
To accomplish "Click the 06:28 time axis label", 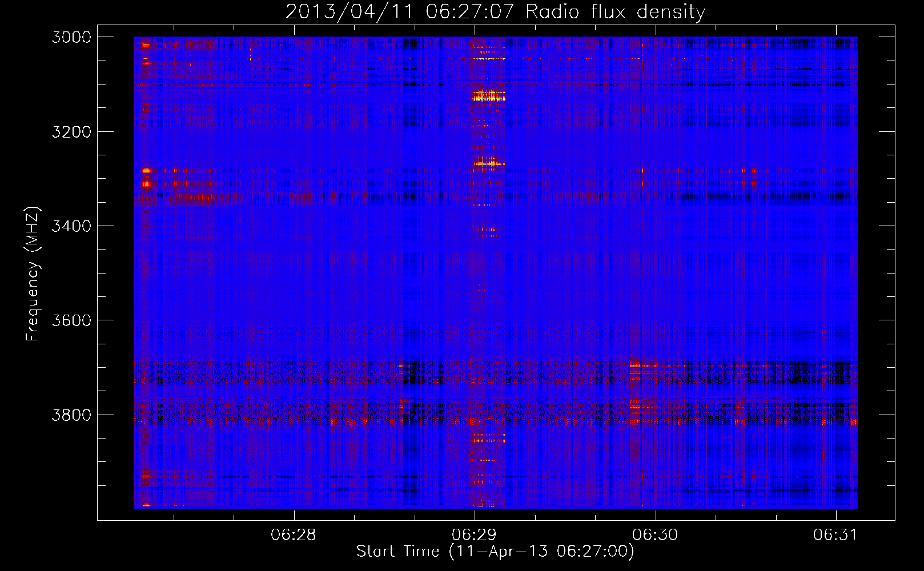I will tap(294, 534).
